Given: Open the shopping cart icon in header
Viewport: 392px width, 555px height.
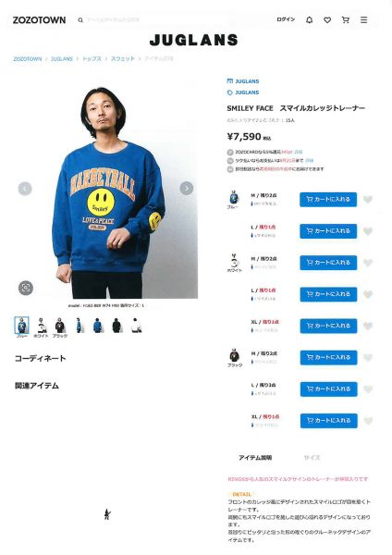Looking at the screenshot, I should (x=346, y=19).
